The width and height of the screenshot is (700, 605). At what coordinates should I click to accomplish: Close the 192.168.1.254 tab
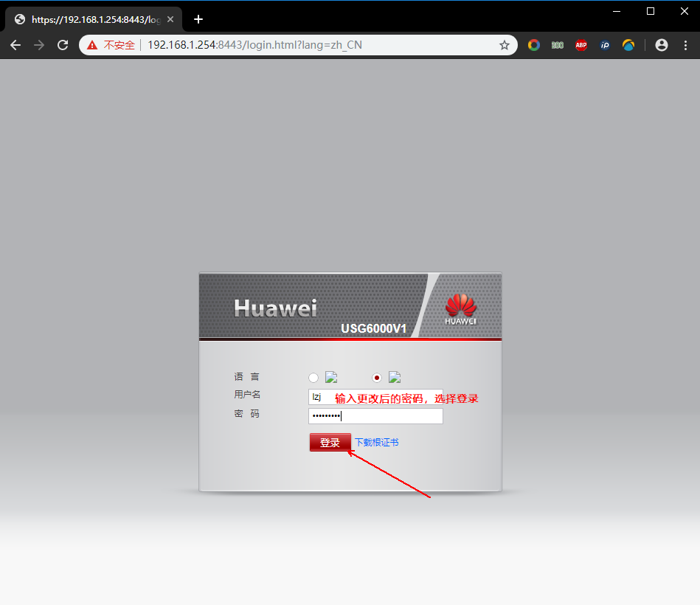click(170, 19)
